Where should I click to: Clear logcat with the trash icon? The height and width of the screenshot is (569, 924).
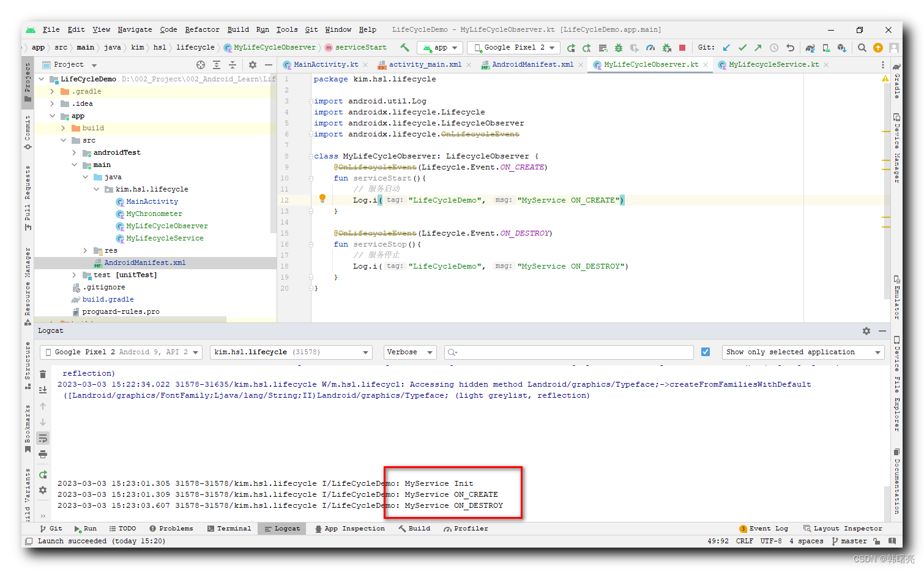coord(43,374)
